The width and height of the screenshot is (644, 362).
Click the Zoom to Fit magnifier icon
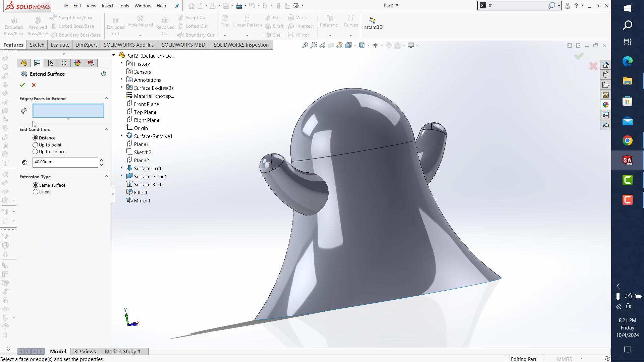pyautogui.click(x=305, y=45)
